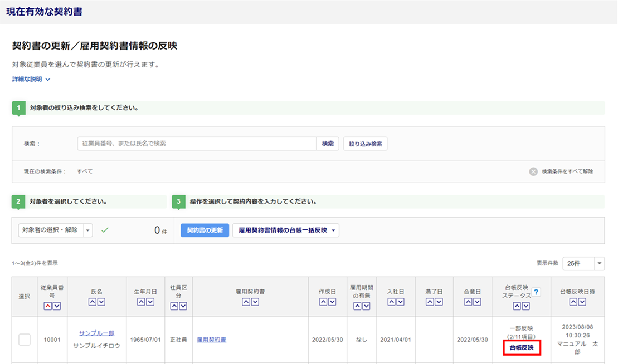Sort birth date column descending
Image resolution: width=618 pixels, height=364 pixels.
point(150,302)
